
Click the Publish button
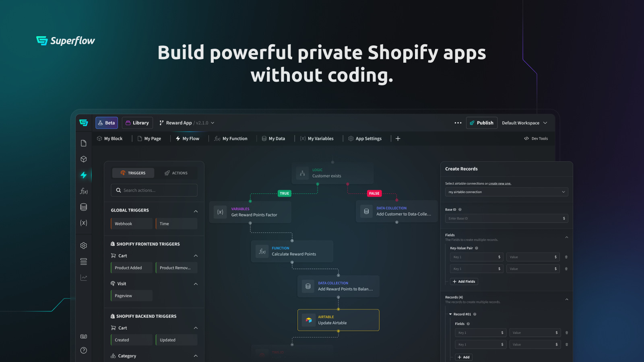(482, 123)
